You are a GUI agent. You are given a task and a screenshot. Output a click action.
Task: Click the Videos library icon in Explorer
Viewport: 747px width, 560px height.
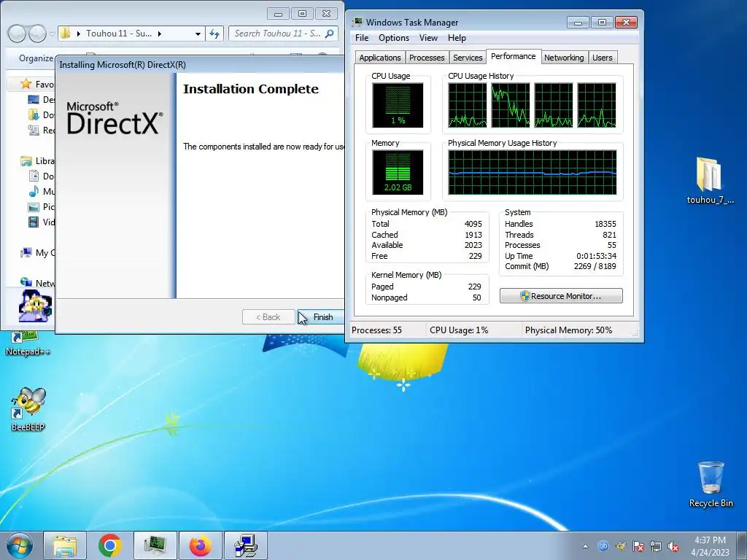pos(34,222)
